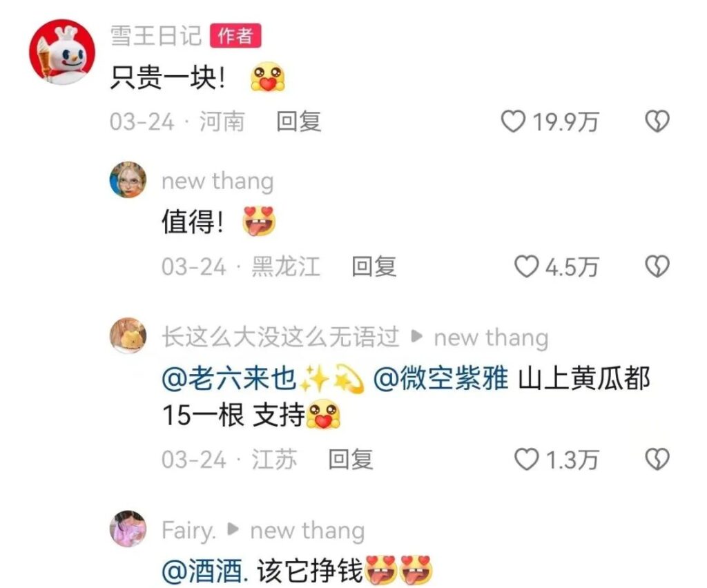Image resolution: width=707 pixels, height=588 pixels.
Task: Open Fairy. user's avatar
Action: 128,529
